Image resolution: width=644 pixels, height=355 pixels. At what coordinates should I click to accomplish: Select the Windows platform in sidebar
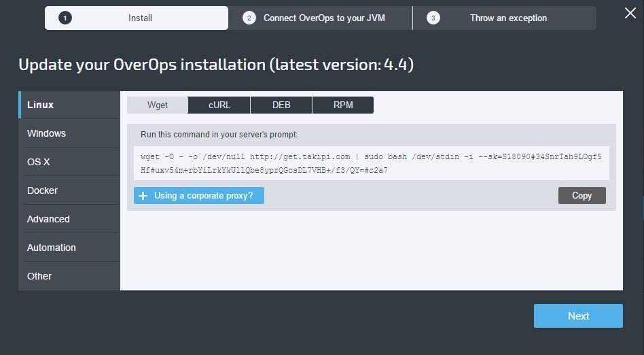69,133
